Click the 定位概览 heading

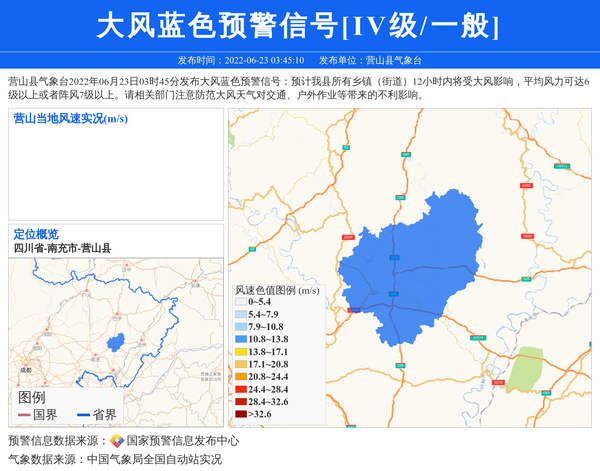click(36, 234)
